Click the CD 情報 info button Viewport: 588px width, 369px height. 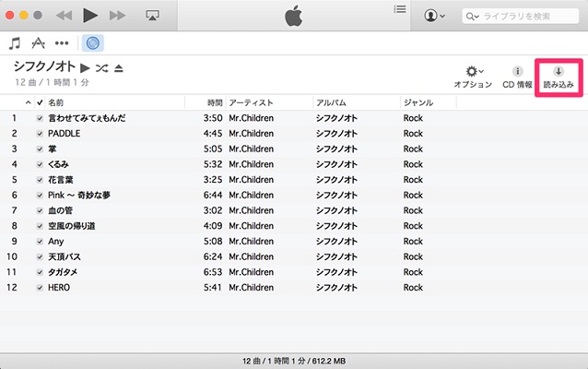click(x=518, y=77)
